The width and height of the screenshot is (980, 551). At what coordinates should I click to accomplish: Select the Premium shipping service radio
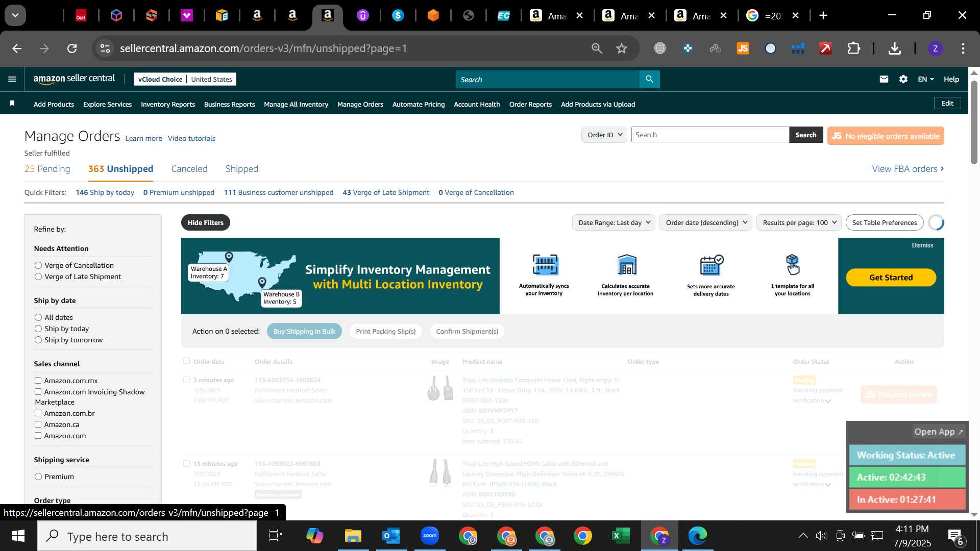pos(38,477)
